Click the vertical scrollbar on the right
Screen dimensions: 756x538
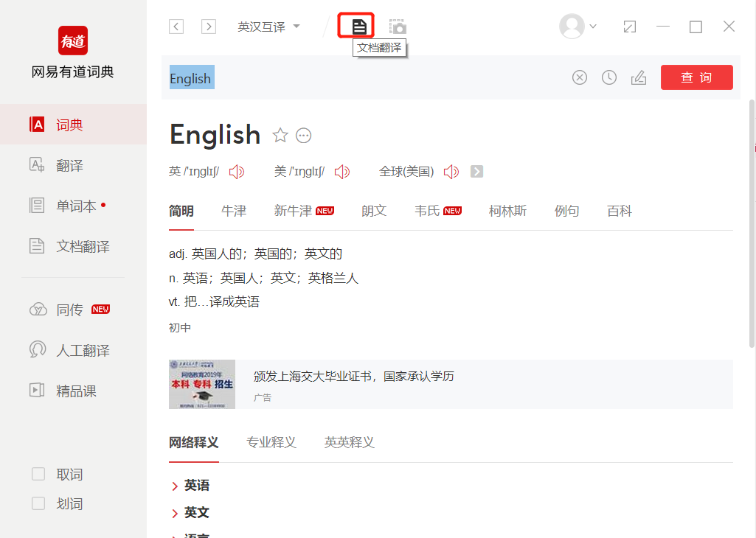(x=752, y=223)
